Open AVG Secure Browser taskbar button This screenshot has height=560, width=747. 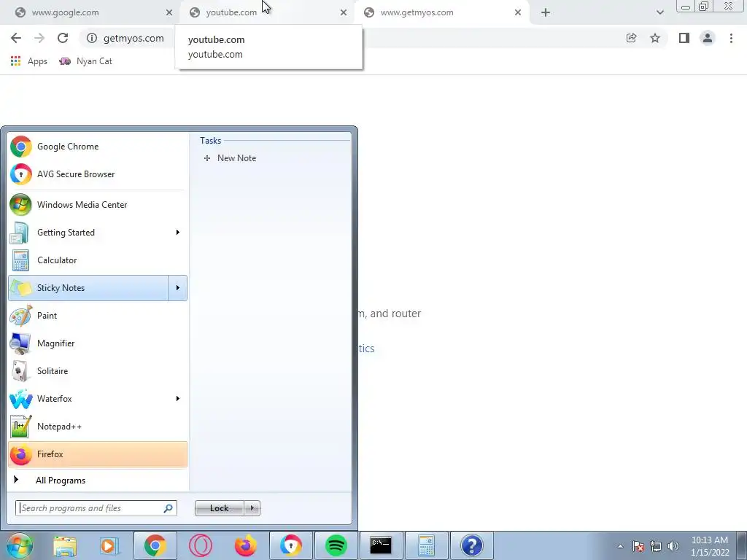(x=290, y=545)
